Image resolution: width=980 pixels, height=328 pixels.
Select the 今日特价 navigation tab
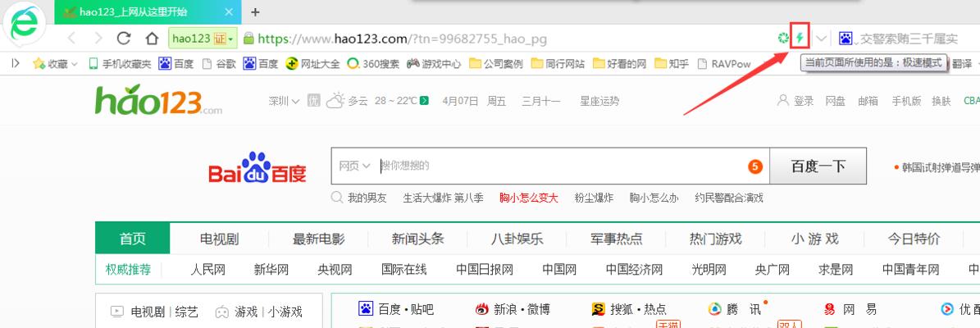pos(914,238)
